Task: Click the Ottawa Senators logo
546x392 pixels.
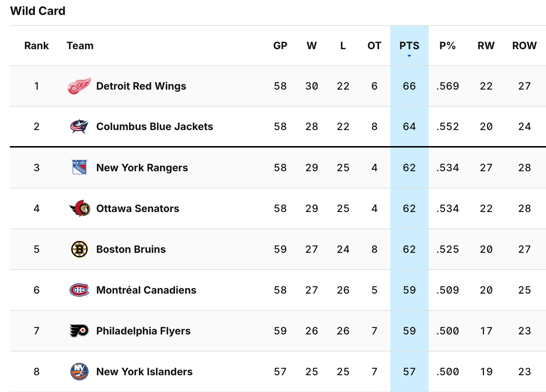Action: pyautogui.click(x=79, y=208)
